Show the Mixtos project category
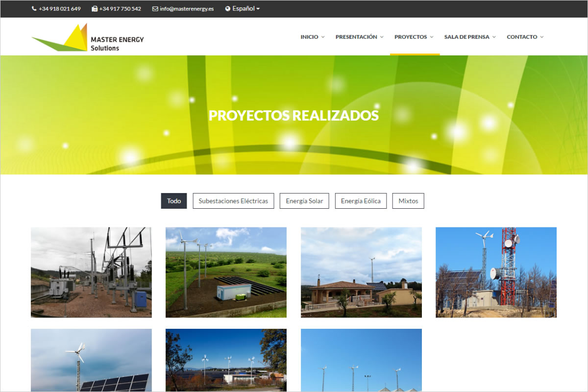588x392 pixels. click(408, 201)
